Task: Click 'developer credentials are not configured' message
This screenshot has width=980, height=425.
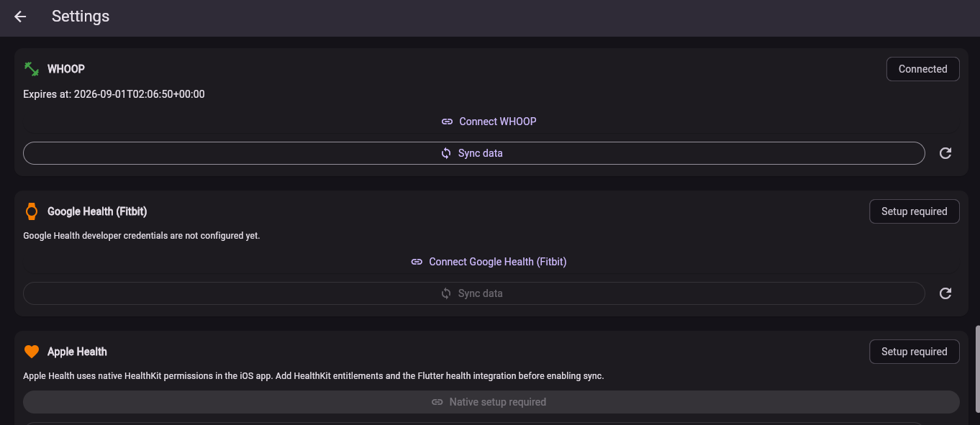Action: (142, 236)
